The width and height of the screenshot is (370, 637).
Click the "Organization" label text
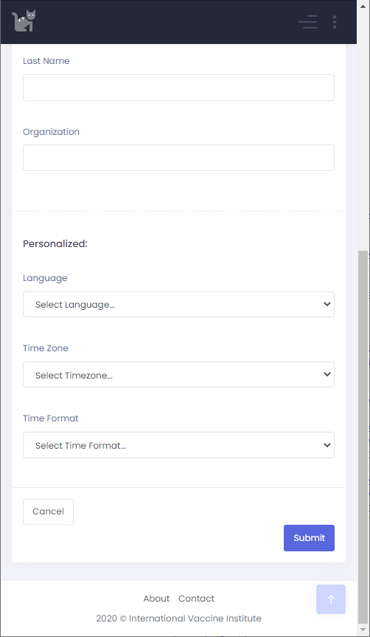coord(51,132)
